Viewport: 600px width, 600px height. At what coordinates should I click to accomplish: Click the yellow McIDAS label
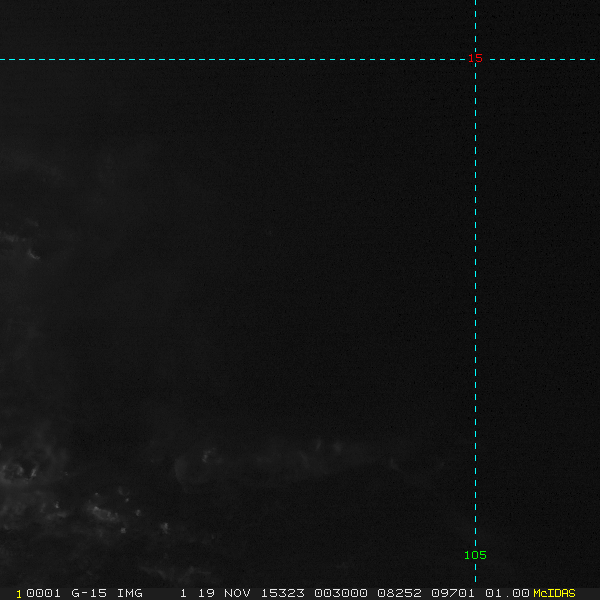click(x=554, y=593)
